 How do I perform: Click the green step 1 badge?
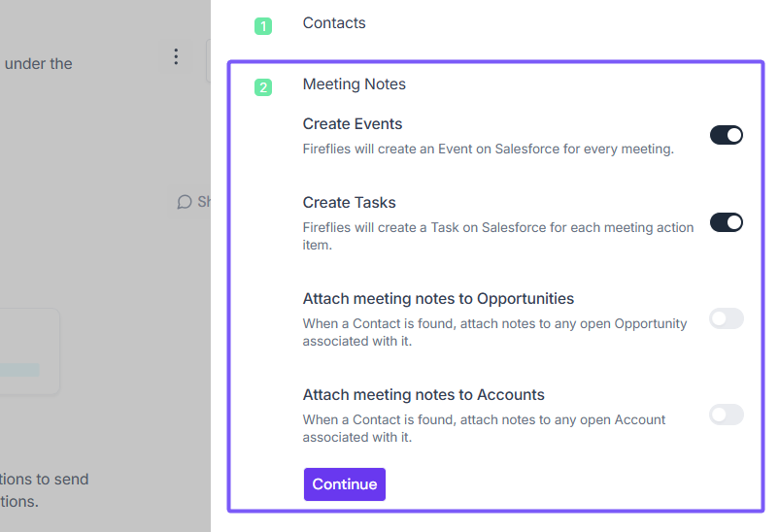coord(262,26)
